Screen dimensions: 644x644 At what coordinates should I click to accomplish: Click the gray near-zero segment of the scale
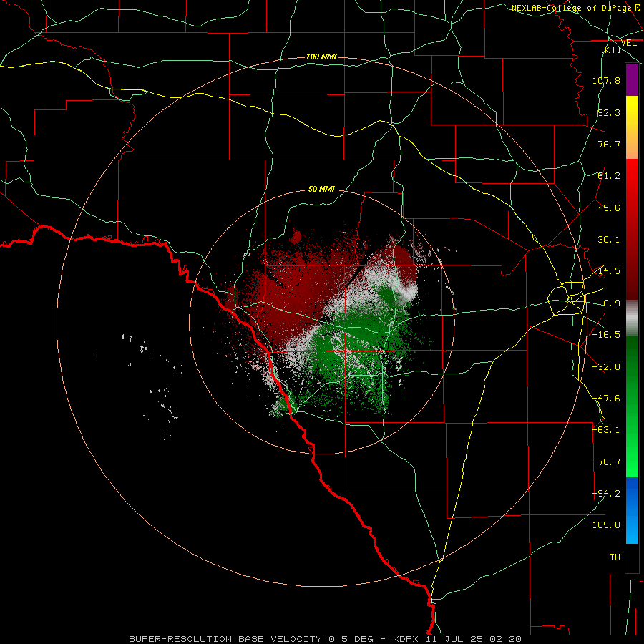(x=632, y=318)
